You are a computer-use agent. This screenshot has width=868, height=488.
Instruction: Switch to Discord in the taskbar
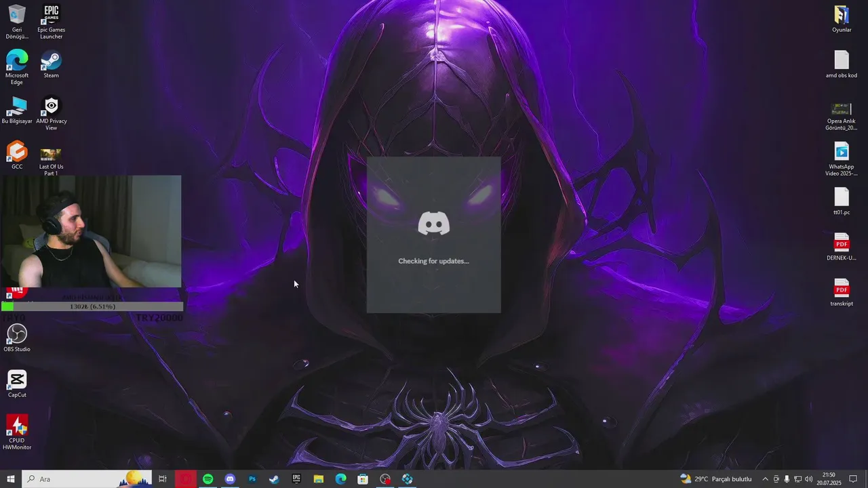point(230,479)
